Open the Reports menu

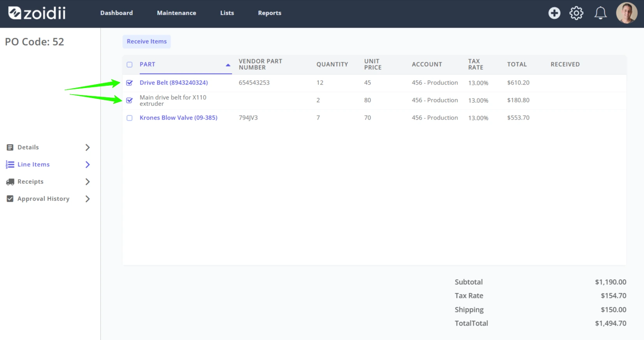pos(270,13)
